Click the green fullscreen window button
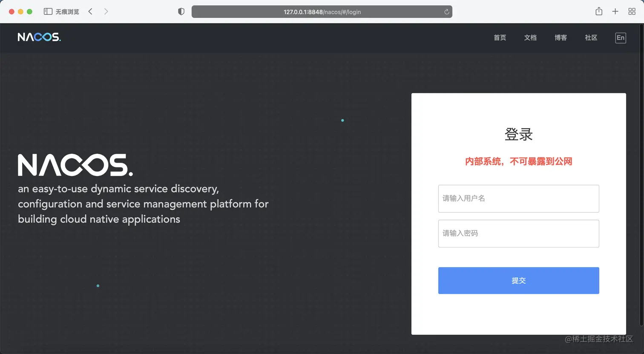644x354 pixels. [29, 12]
